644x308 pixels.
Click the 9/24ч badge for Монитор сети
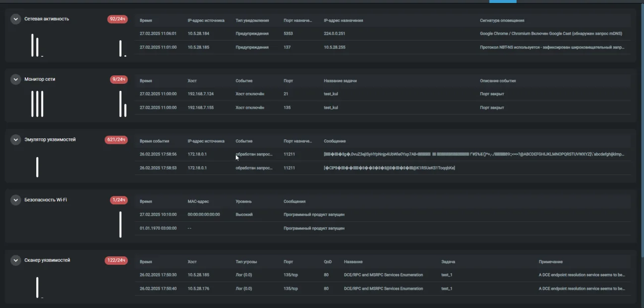click(119, 79)
